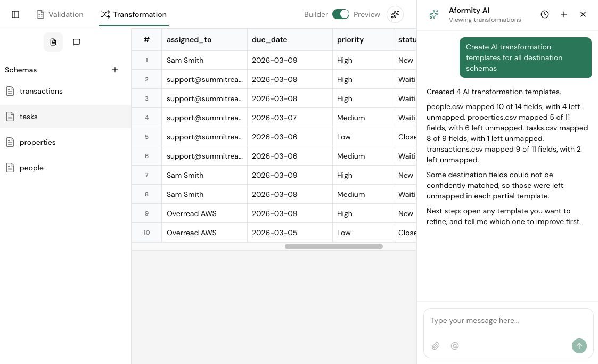Click the assigned_to column header
Image resolution: width=598 pixels, height=364 pixels.
[204, 39]
